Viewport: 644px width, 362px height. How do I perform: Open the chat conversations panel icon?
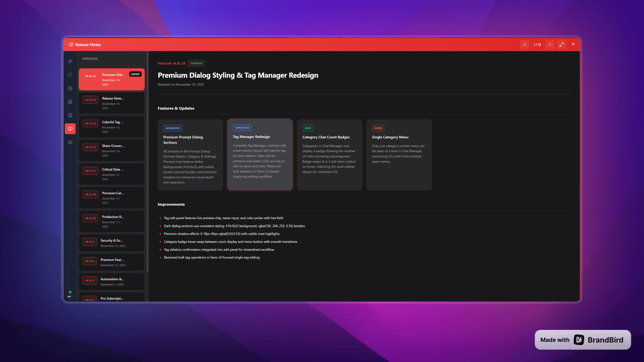coord(70,75)
